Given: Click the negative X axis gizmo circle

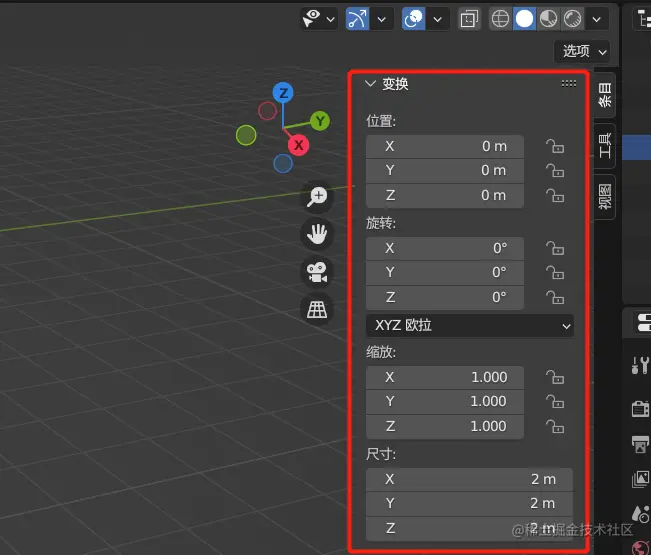Looking at the screenshot, I should 267,111.
